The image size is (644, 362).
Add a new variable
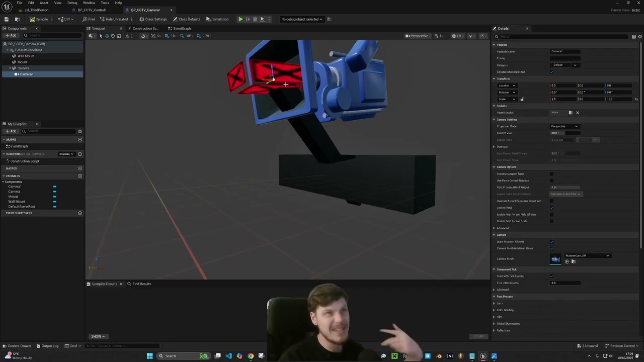(x=80, y=176)
